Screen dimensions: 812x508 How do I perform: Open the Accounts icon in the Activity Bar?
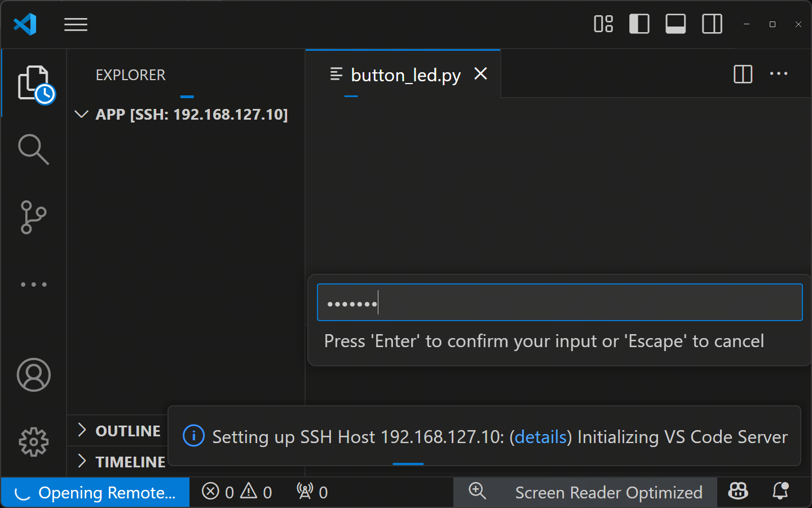point(34,374)
